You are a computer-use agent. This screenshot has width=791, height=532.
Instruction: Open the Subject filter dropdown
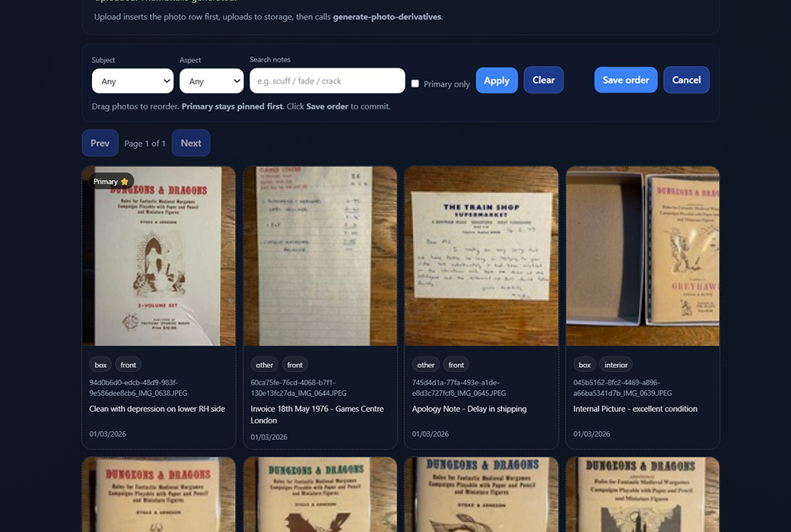[x=133, y=81]
